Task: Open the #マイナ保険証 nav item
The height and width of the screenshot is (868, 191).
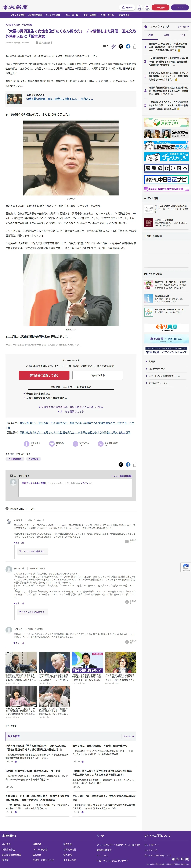Action: click(x=18, y=15)
